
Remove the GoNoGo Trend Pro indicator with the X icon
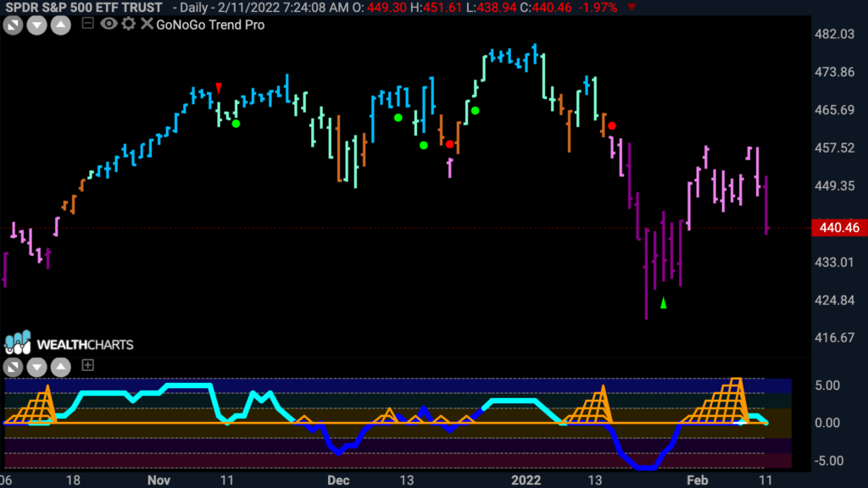pos(146,23)
